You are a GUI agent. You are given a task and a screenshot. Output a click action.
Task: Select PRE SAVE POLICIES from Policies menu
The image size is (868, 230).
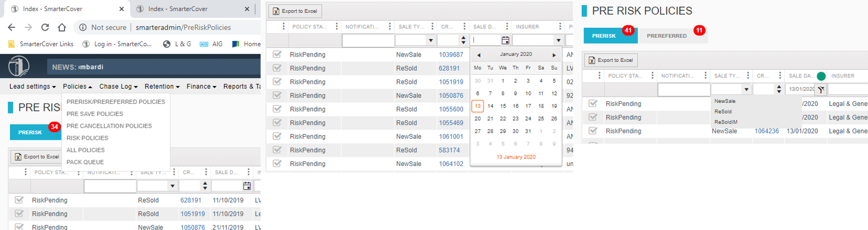95,114
